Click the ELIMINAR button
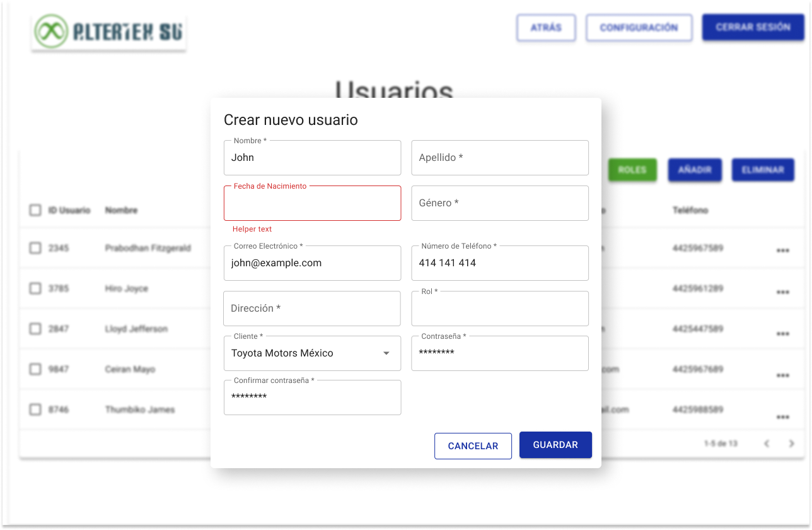Image resolution: width=812 pixels, height=530 pixels. (x=763, y=170)
